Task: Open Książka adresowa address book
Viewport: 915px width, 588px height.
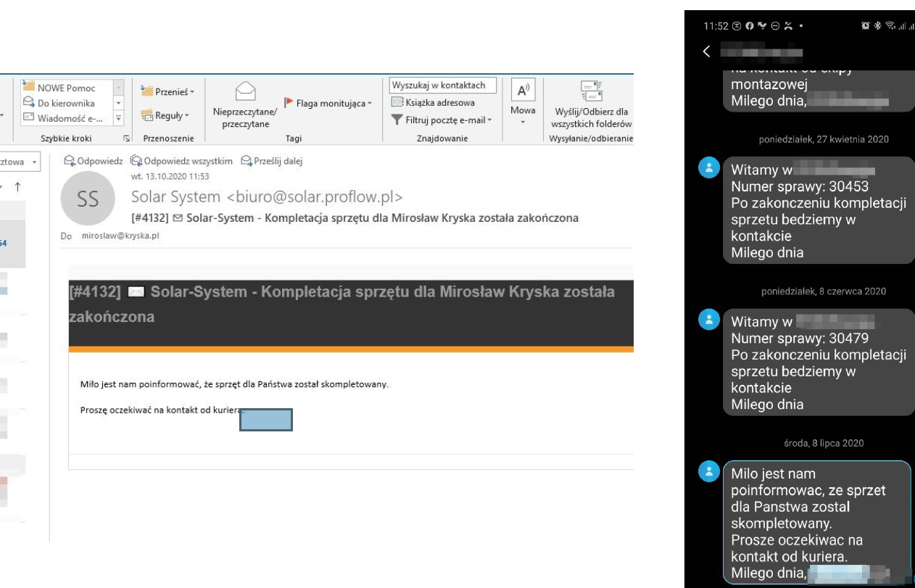Action: tap(433, 103)
